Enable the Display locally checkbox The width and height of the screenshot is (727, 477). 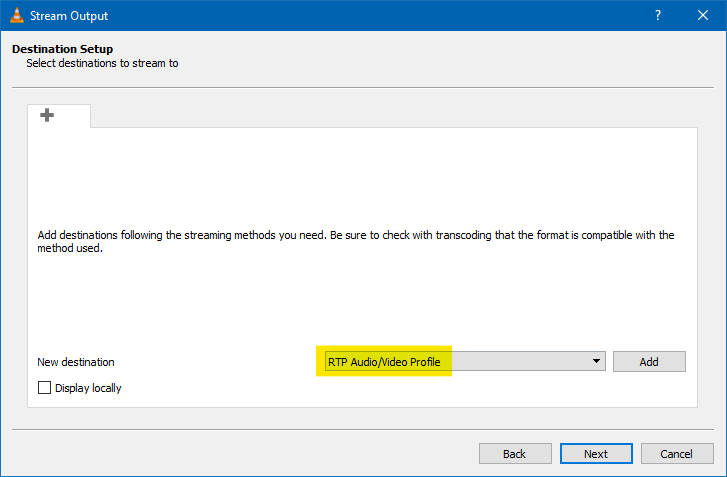tap(44, 388)
